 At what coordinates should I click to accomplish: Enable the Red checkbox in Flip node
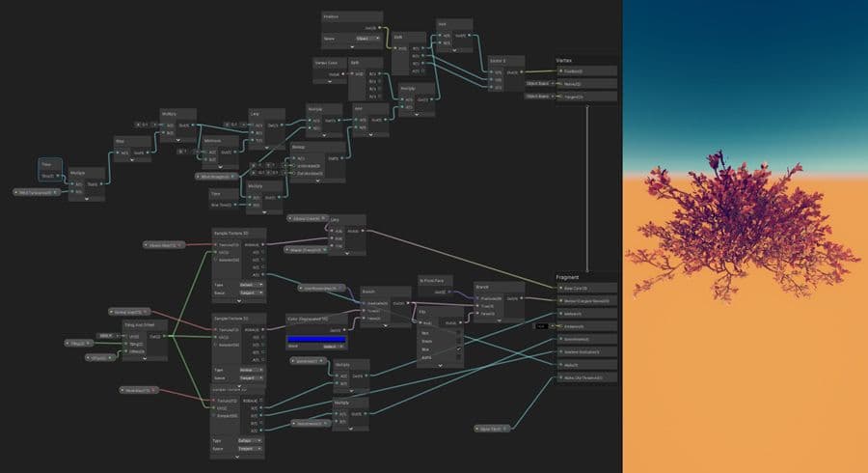click(459, 331)
